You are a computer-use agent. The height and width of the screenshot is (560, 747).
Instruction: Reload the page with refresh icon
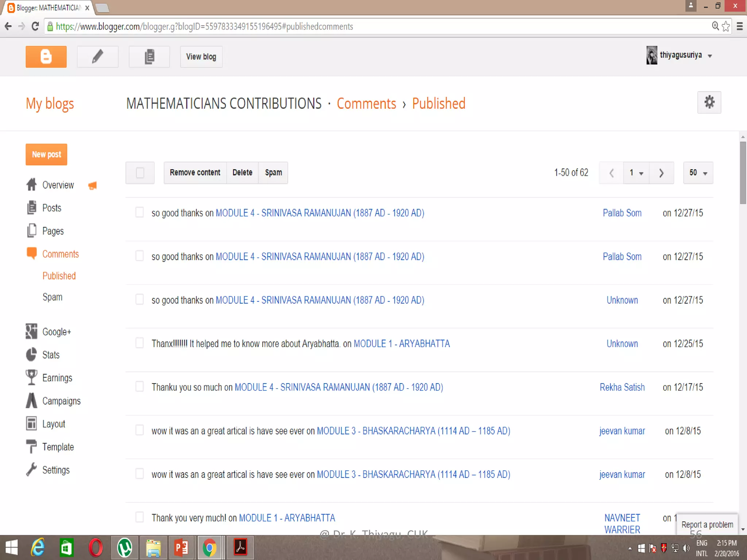(35, 26)
